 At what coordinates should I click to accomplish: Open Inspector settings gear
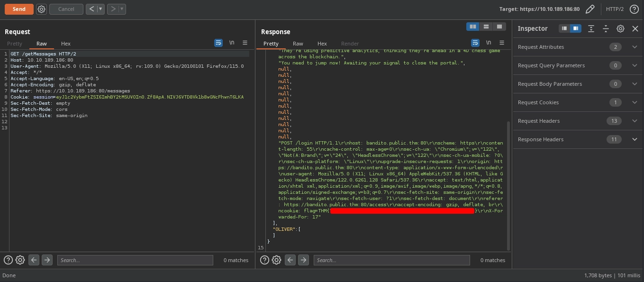click(x=620, y=28)
